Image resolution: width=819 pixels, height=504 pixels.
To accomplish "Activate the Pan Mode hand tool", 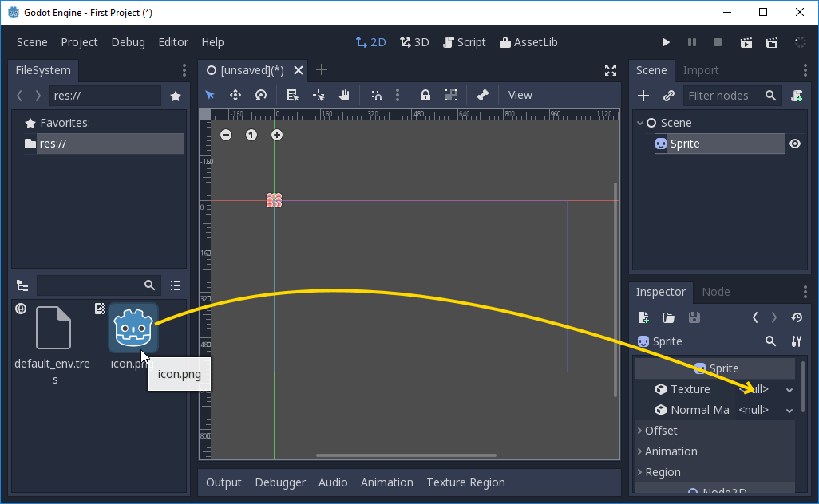I will click(x=344, y=95).
